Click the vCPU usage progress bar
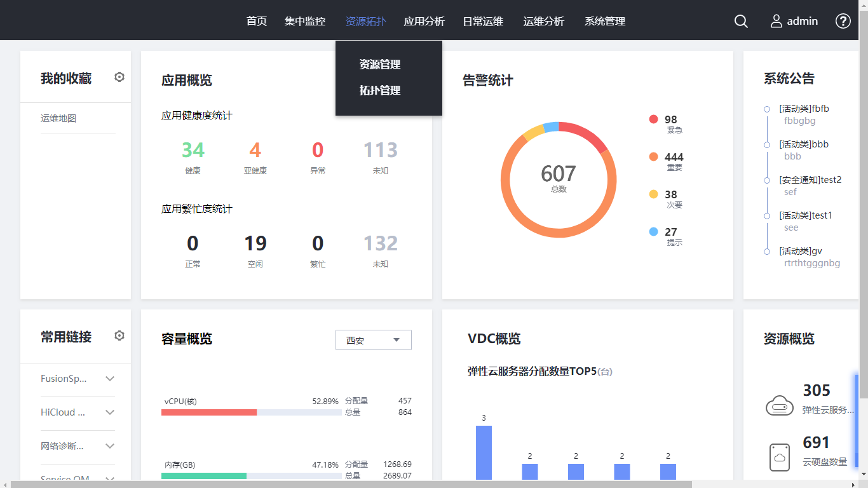 [251, 412]
